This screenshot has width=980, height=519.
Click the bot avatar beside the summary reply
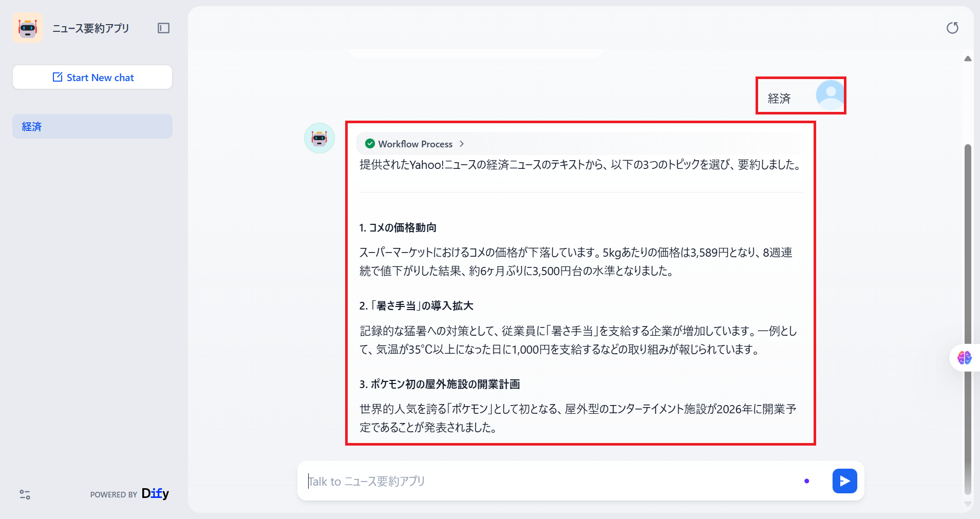[319, 138]
